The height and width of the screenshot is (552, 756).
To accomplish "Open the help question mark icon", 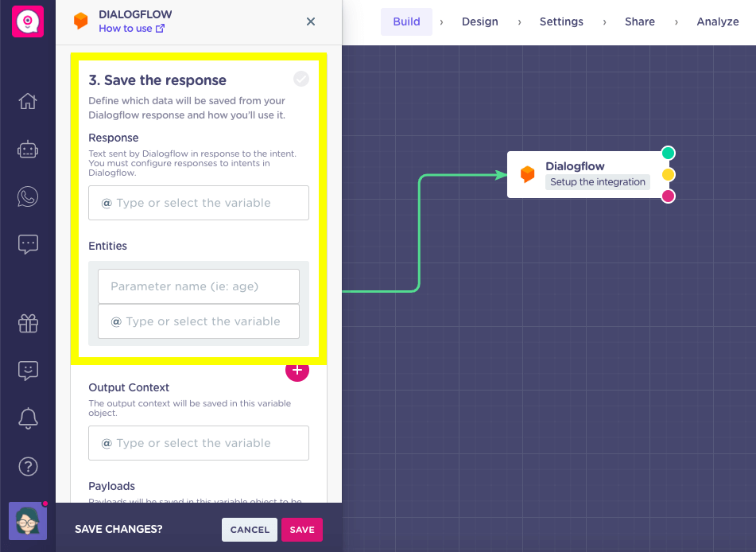I will click(x=28, y=467).
